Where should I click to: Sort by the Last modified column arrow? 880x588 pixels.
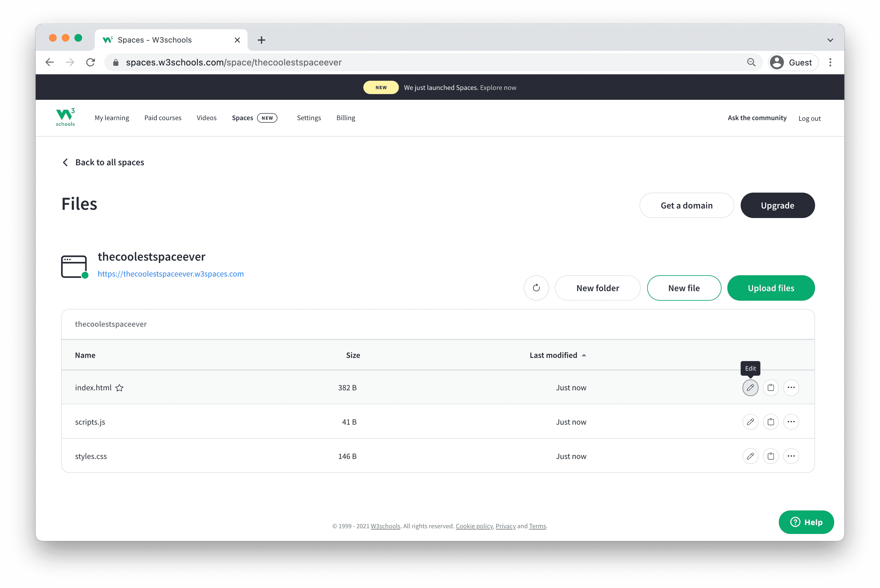click(583, 355)
